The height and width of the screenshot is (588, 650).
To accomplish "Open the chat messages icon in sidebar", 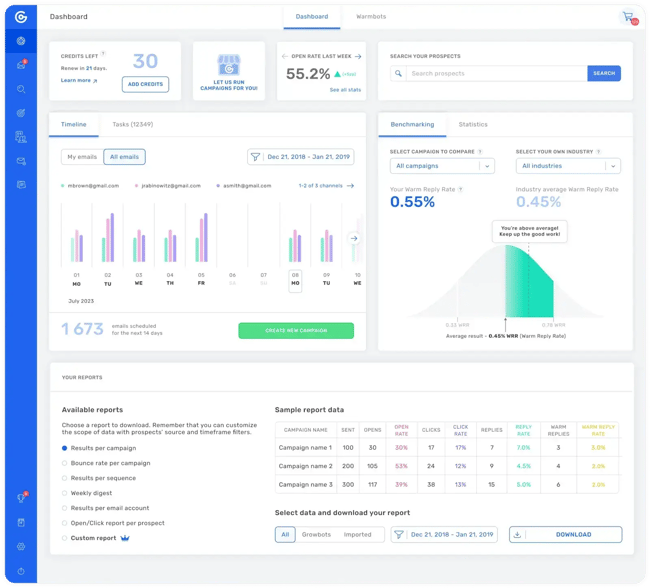I will point(21,185).
